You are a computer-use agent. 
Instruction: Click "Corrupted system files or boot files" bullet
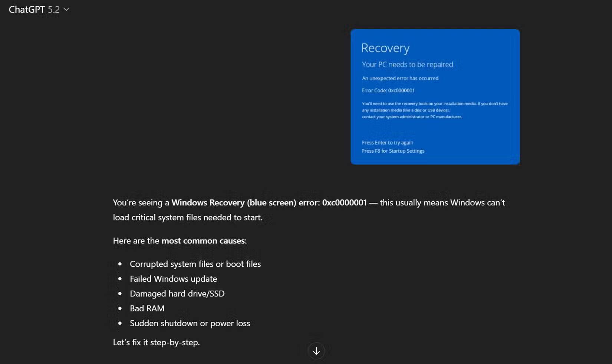[x=195, y=264]
